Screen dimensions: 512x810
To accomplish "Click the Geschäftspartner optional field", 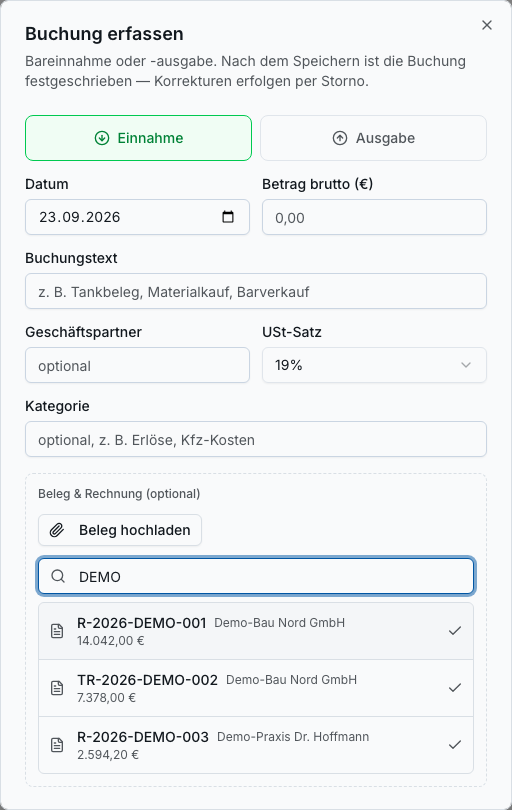I will pos(137,365).
